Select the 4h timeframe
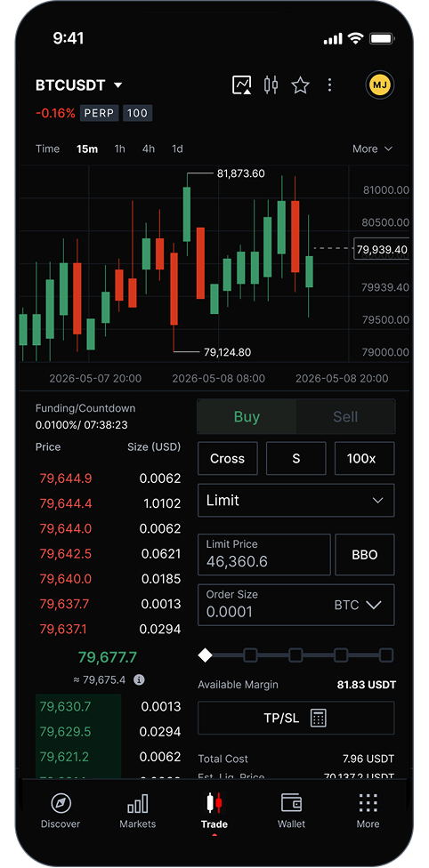The image size is (429, 868). tap(149, 149)
